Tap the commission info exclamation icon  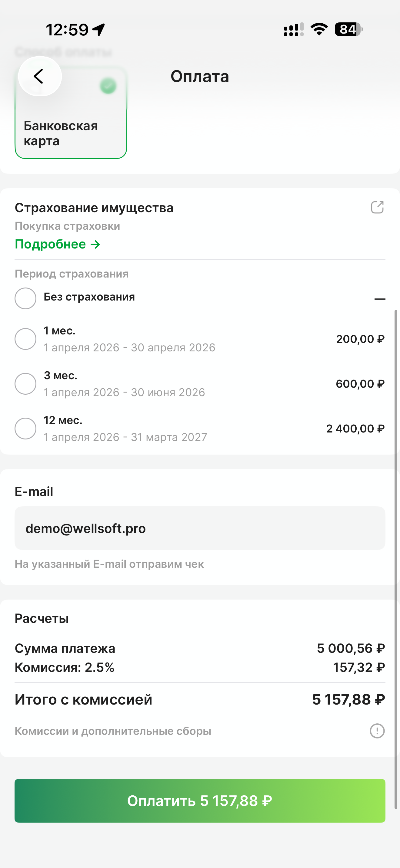[x=377, y=731]
